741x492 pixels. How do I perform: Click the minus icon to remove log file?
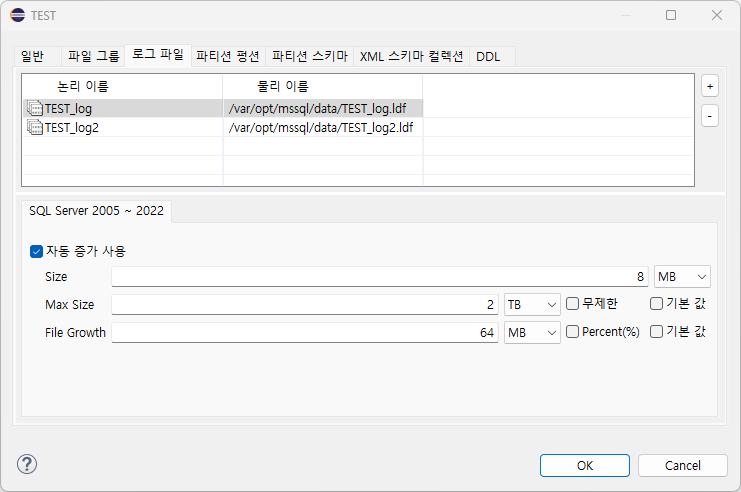[x=710, y=116]
